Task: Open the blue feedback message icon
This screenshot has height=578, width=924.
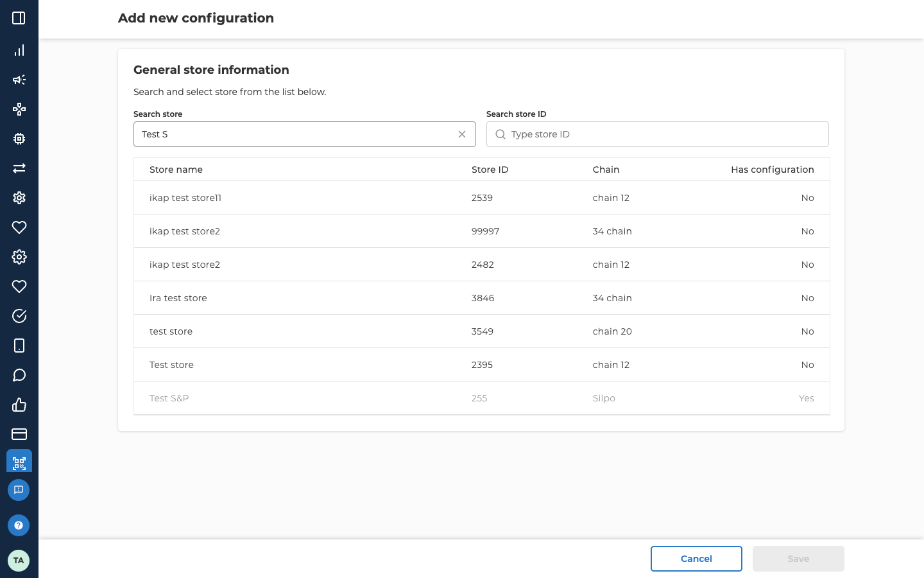Action: click(19, 490)
